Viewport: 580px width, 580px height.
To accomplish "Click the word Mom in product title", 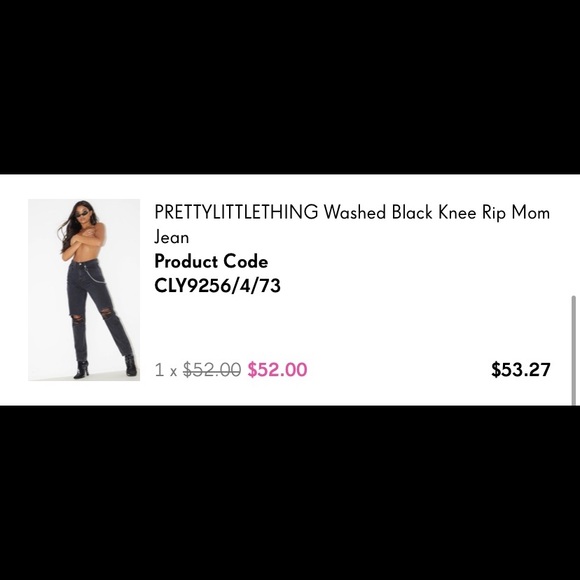I will tap(531, 212).
